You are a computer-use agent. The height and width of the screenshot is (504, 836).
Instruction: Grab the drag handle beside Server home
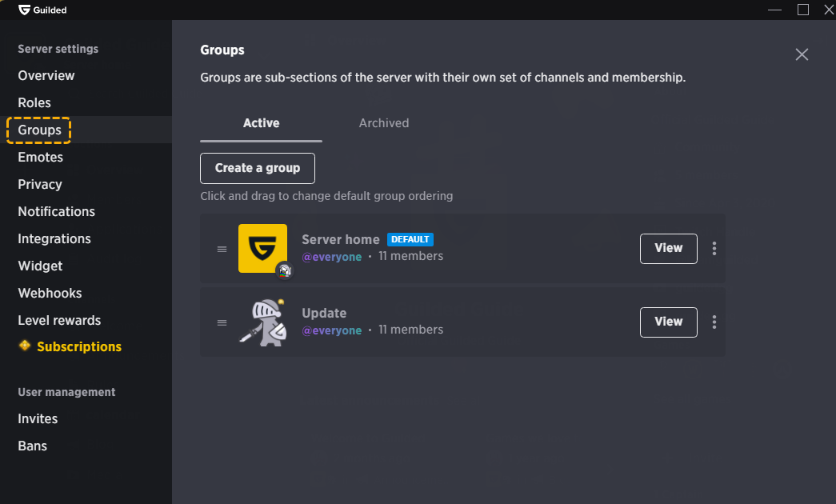[x=222, y=249]
